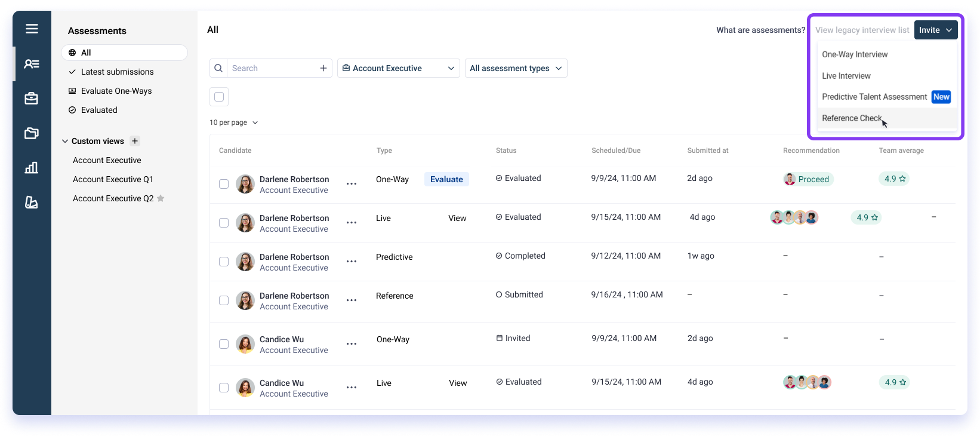The height and width of the screenshot is (436, 980).
Task: Open What are assessments? help link
Action: pos(761,30)
